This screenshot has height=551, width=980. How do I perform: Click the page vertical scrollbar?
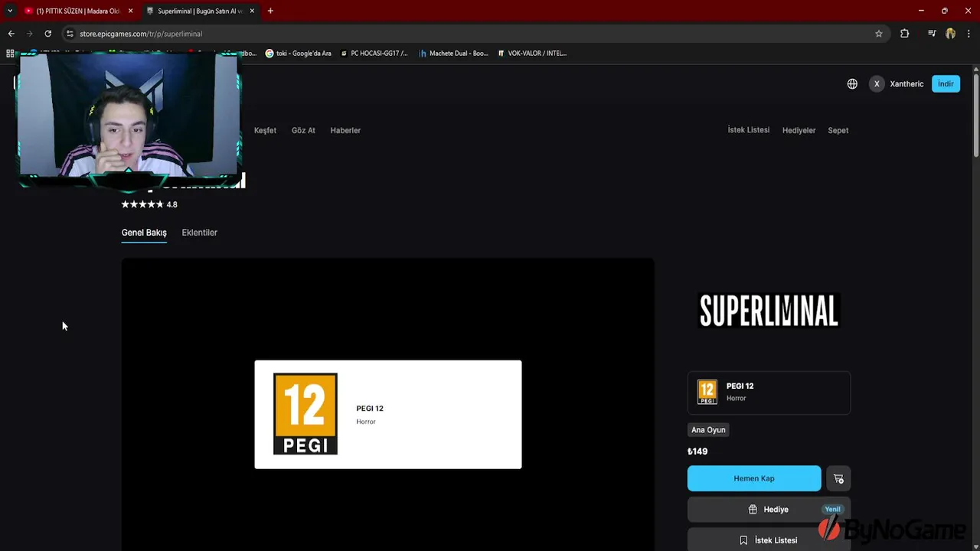975,115
